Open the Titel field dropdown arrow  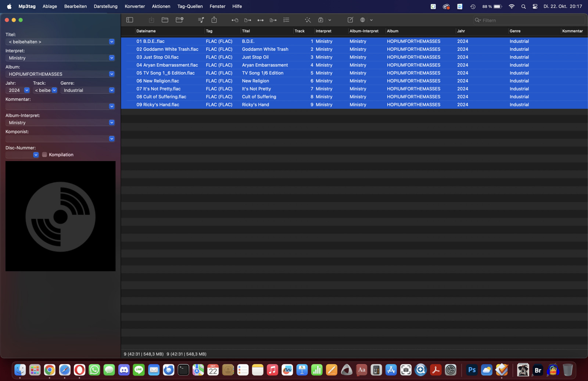coord(112,42)
